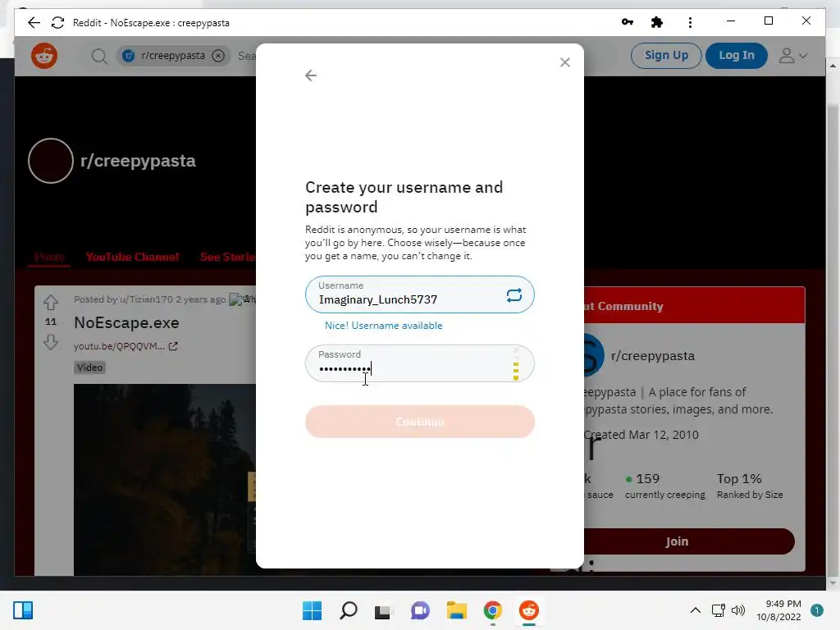Go back in the signup dialog
The width and height of the screenshot is (840, 630).
(311, 75)
